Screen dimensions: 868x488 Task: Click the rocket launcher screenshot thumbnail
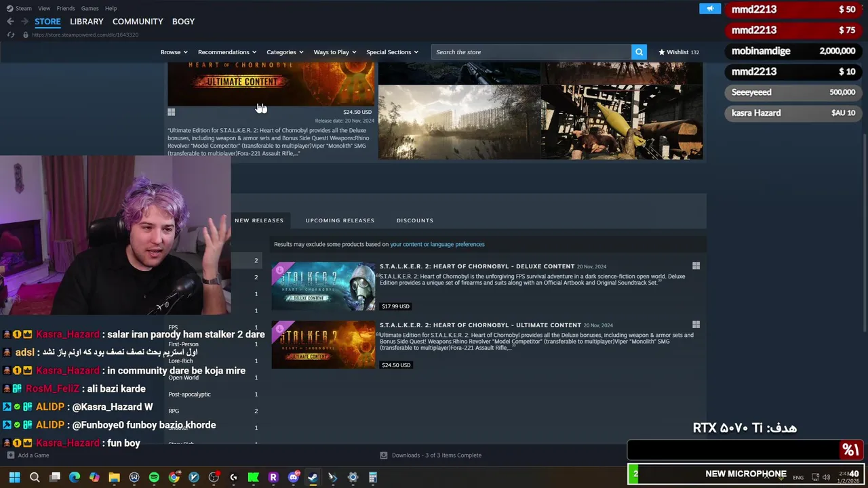pyautogui.click(x=622, y=123)
